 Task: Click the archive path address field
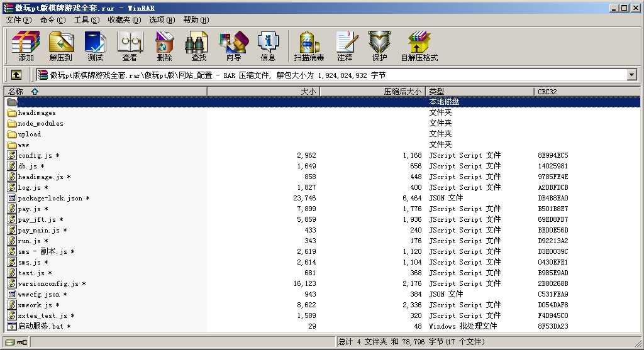(331, 75)
